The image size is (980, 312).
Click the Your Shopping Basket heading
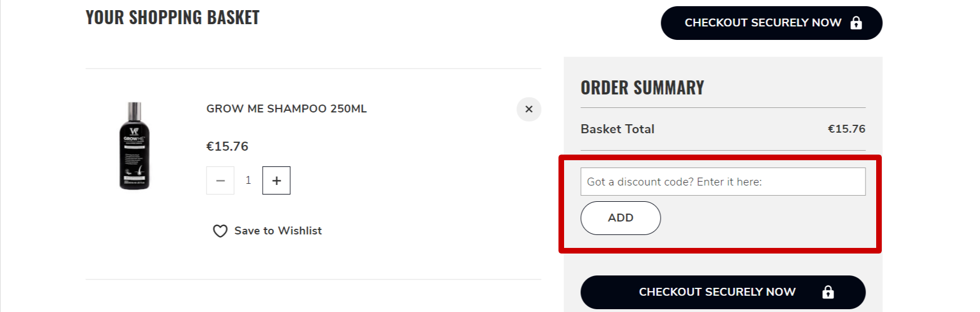pyautogui.click(x=172, y=17)
